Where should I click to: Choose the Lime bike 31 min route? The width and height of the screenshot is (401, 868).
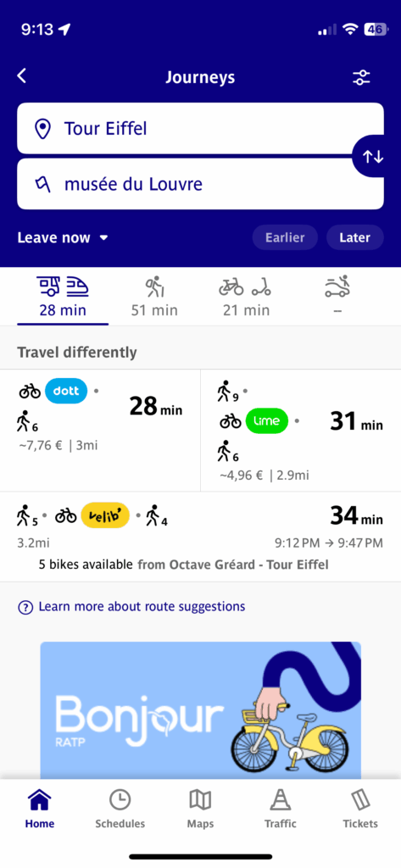[x=301, y=430]
